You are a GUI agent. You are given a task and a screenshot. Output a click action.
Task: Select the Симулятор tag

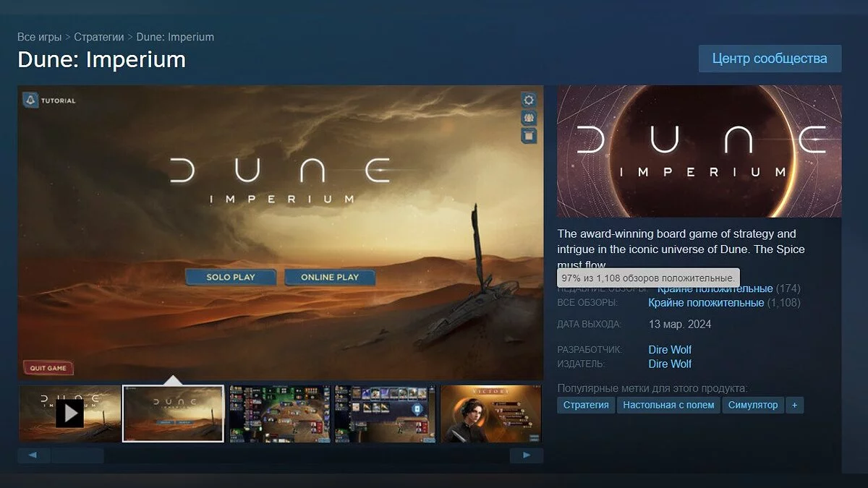[753, 405]
